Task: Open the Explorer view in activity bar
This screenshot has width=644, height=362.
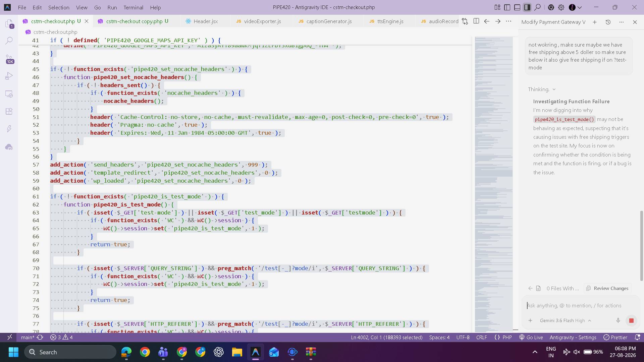Action: click(9, 23)
